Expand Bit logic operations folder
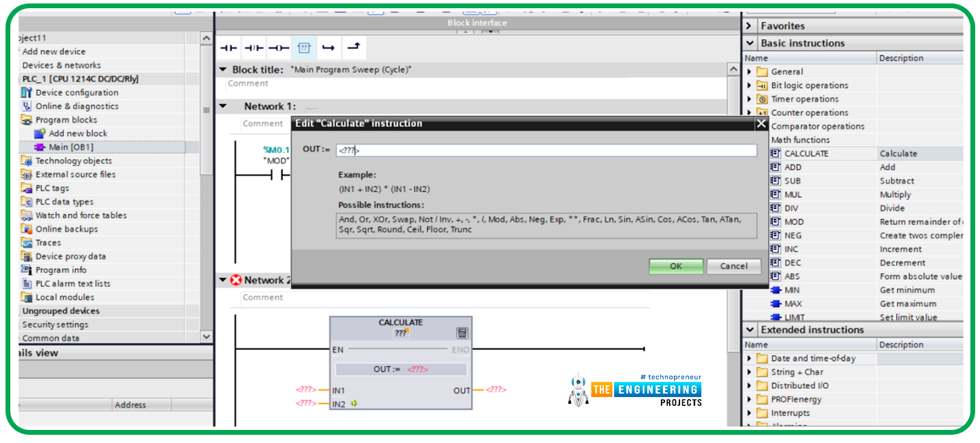The image size is (980, 443). pyautogui.click(x=750, y=86)
